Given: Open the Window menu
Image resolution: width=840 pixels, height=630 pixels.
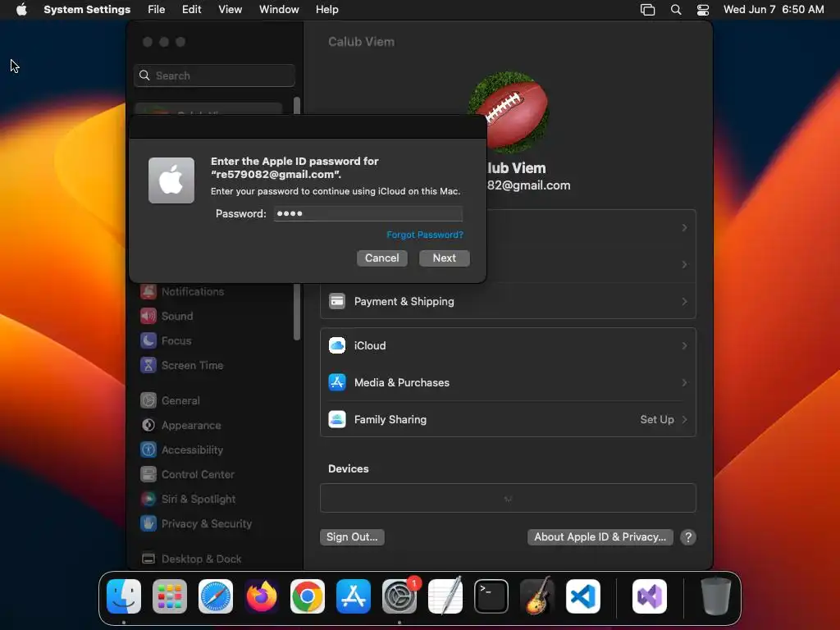Looking at the screenshot, I should pyautogui.click(x=279, y=10).
